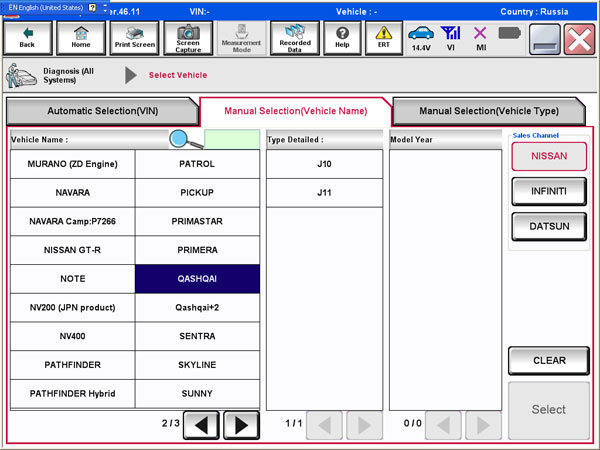
Task: Click the Select Vehicle breadcrumb
Action: [178, 75]
